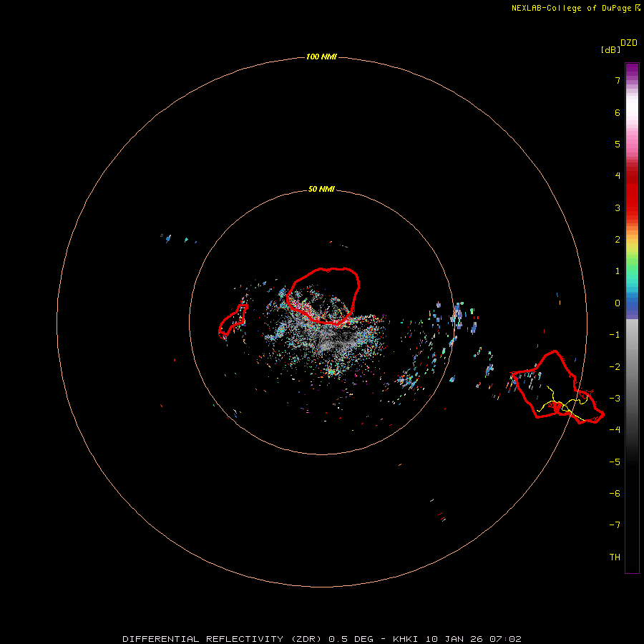Click the -4 dB value on the color scale

coord(615,430)
